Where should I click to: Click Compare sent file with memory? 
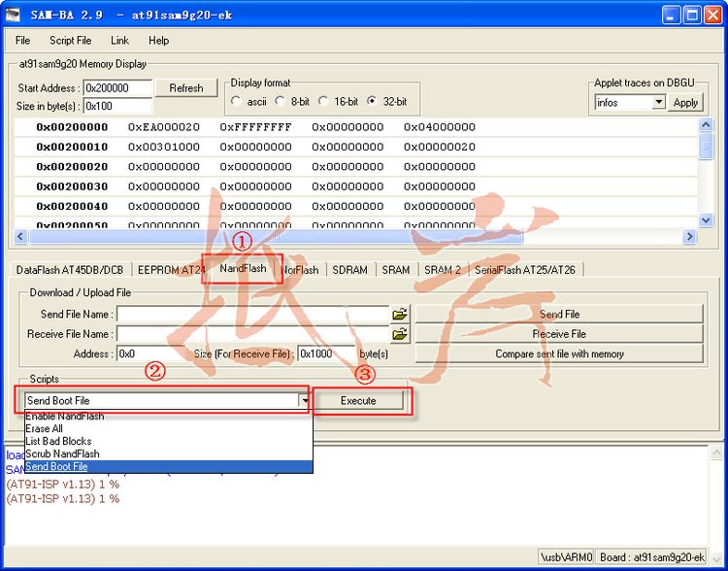(559, 354)
